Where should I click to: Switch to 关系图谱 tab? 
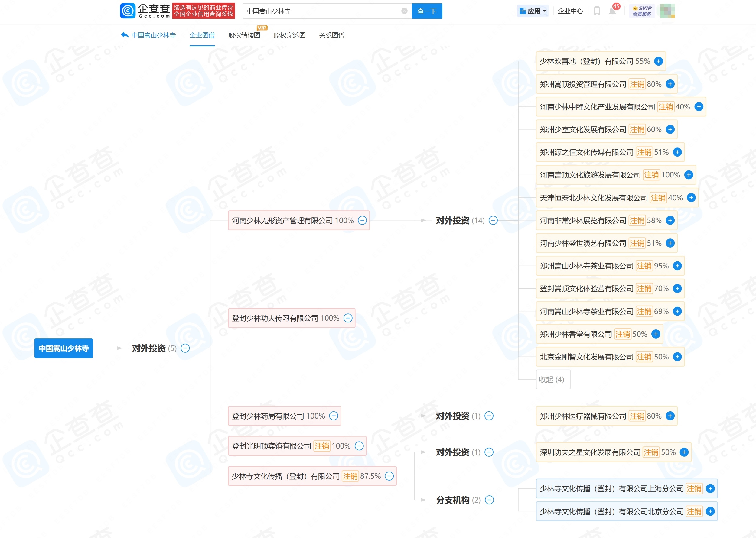pyautogui.click(x=331, y=35)
